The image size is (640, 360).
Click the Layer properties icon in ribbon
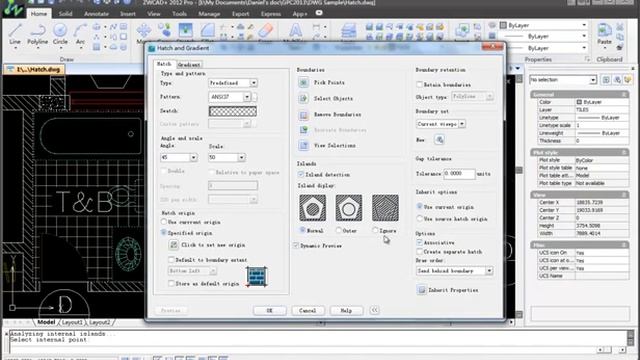[x=348, y=31]
